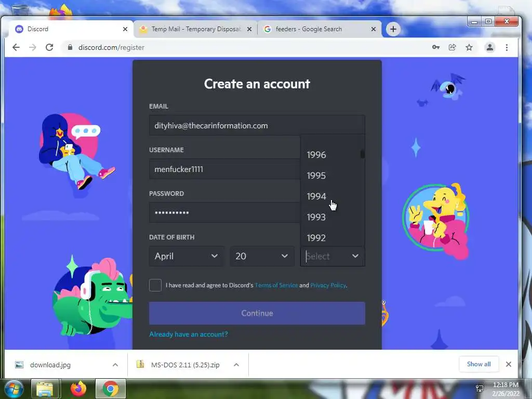Image resolution: width=532 pixels, height=399 pixels.
Task: Open Windows Explorer from the taskbar
Action: point(45,389)
